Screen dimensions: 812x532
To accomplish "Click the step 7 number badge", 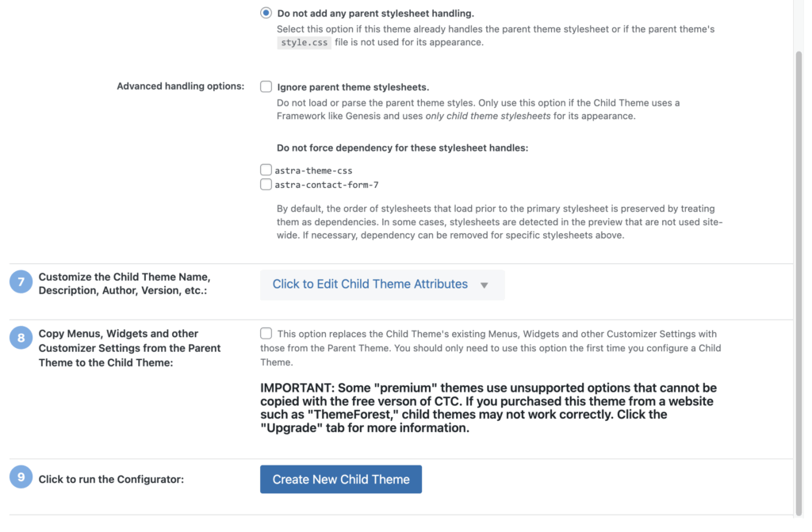I will (x=21, y=282).
